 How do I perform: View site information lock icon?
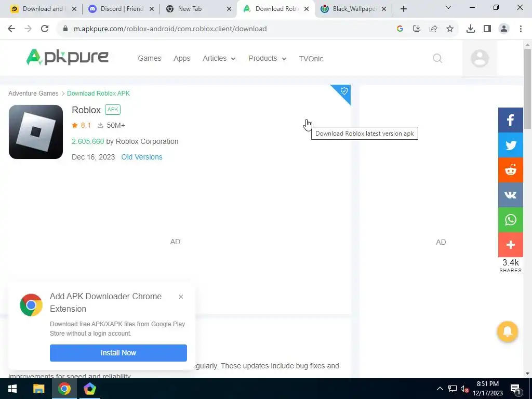pyautogui.click(x=65, y=29)
